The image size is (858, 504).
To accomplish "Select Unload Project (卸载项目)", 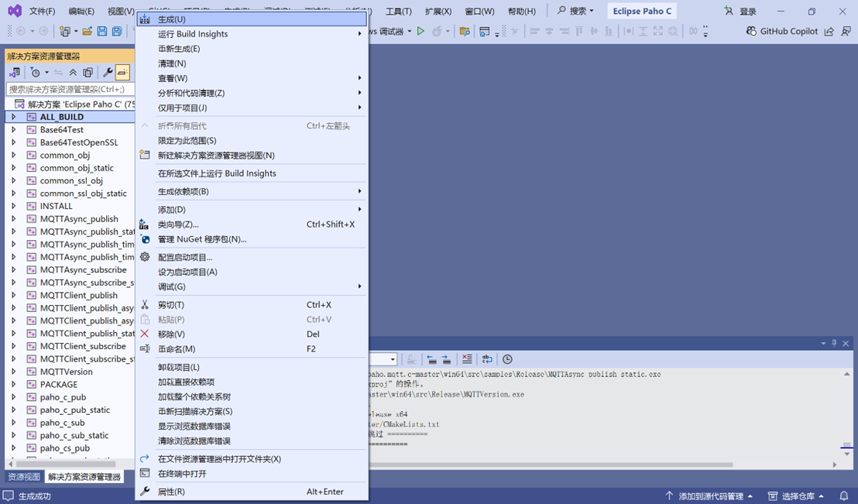I will [x=252, y=367].
